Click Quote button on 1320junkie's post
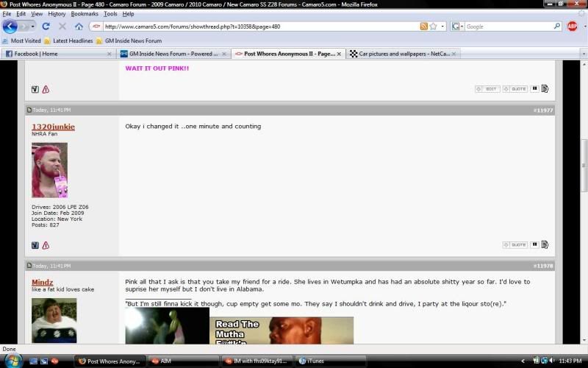The width and height of the screenshot is (588, 368). point(515,244)
